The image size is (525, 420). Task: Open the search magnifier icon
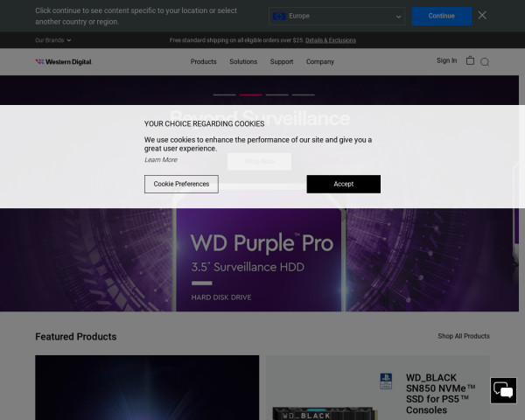click(x=485, y=62)
